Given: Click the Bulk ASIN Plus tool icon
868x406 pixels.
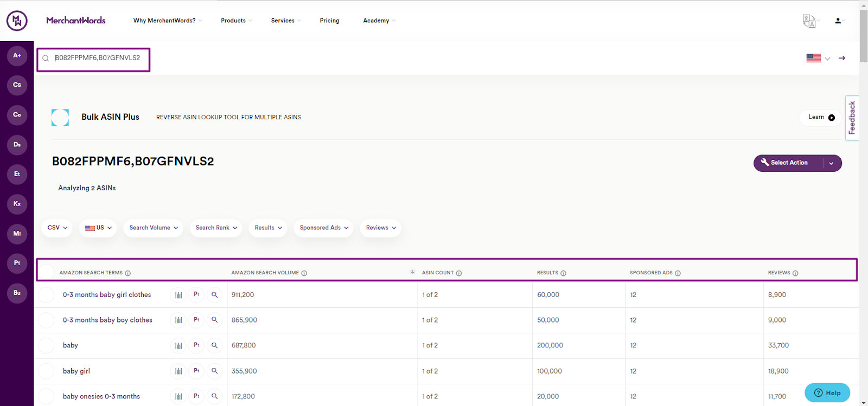Looking at the screenshot, I should (x=60, y=118).
